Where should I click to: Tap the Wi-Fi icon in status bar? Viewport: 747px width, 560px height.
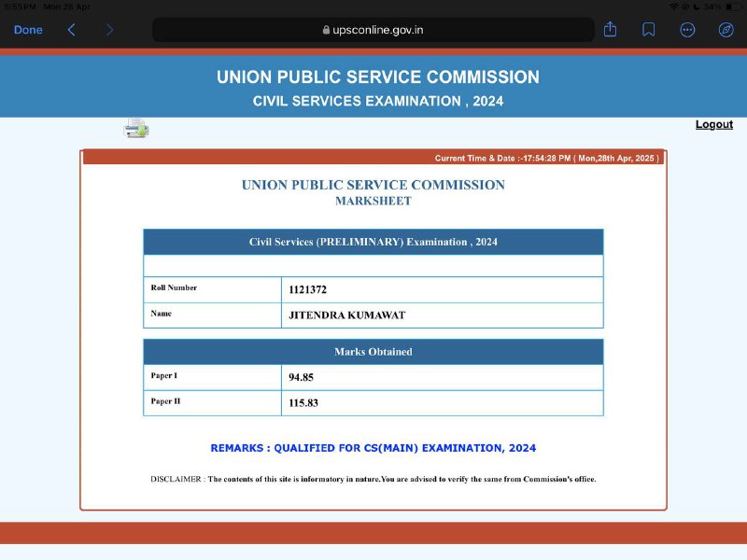(673, 7)
